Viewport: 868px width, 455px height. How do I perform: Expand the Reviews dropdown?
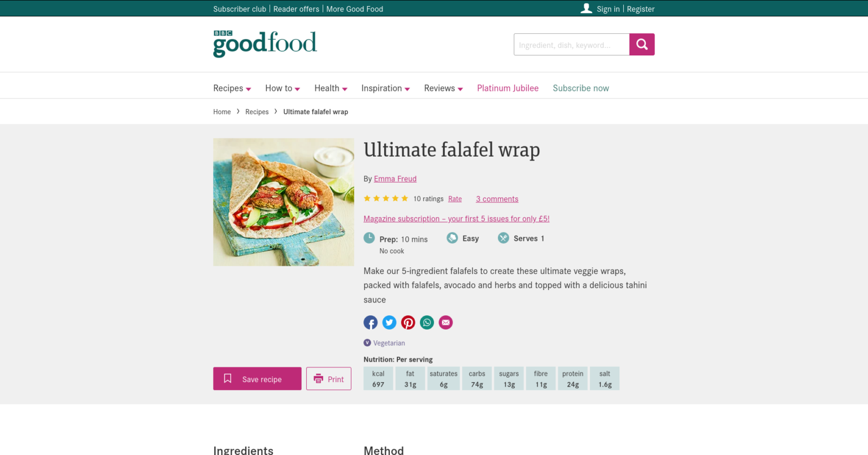(x=443, y=88)
